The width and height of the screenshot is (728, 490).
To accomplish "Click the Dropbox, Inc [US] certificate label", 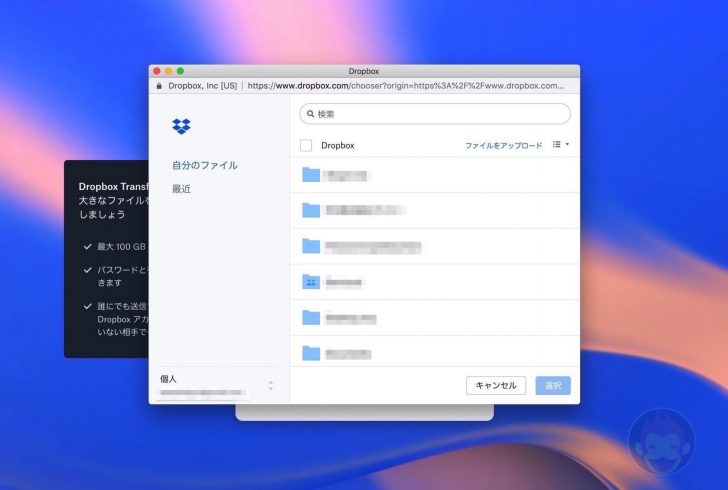I will 202,86.
